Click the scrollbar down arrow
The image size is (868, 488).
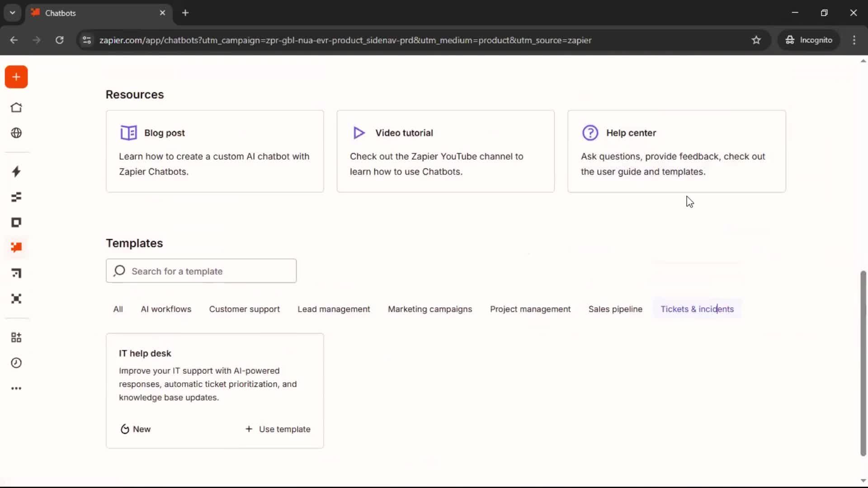coord(863,481)
